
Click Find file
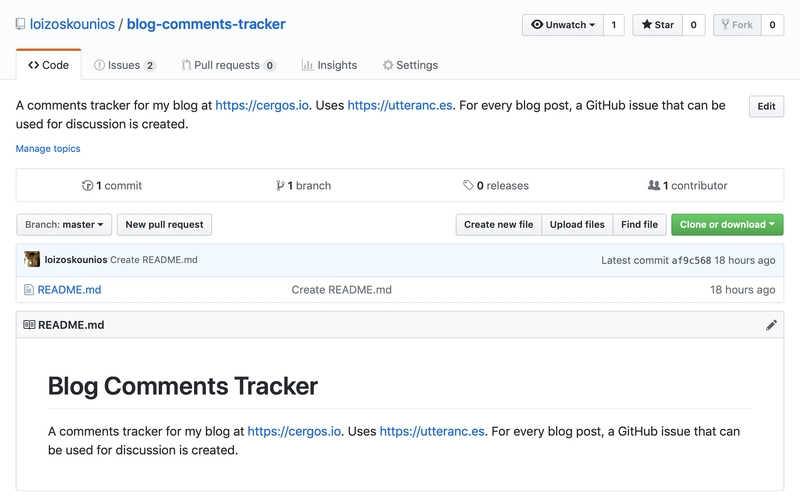click(639, 224)
